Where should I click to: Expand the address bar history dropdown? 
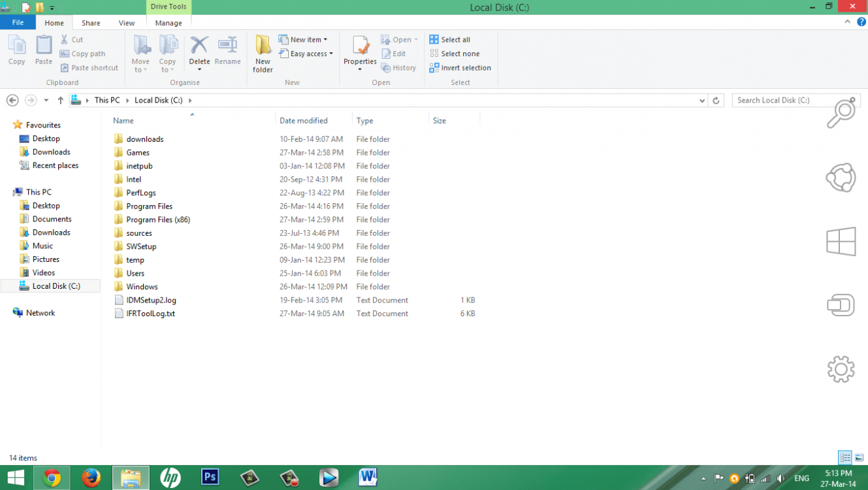(702, 101)
